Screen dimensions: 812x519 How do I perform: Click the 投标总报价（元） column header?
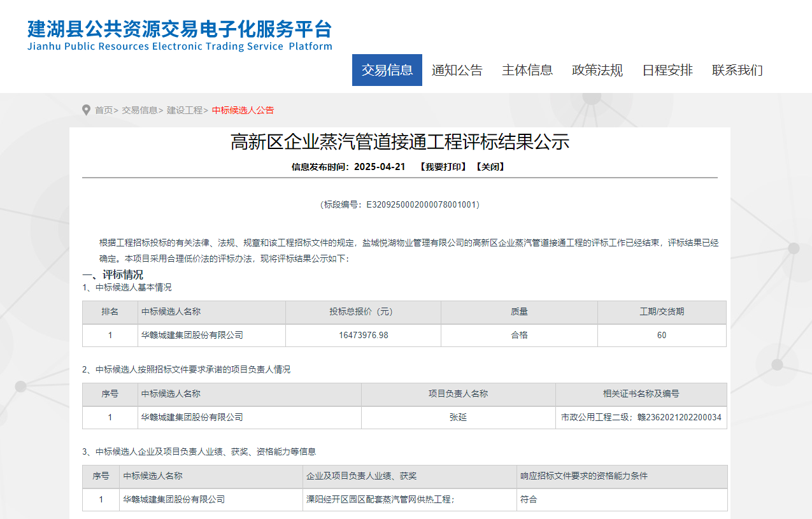[363, 312]
